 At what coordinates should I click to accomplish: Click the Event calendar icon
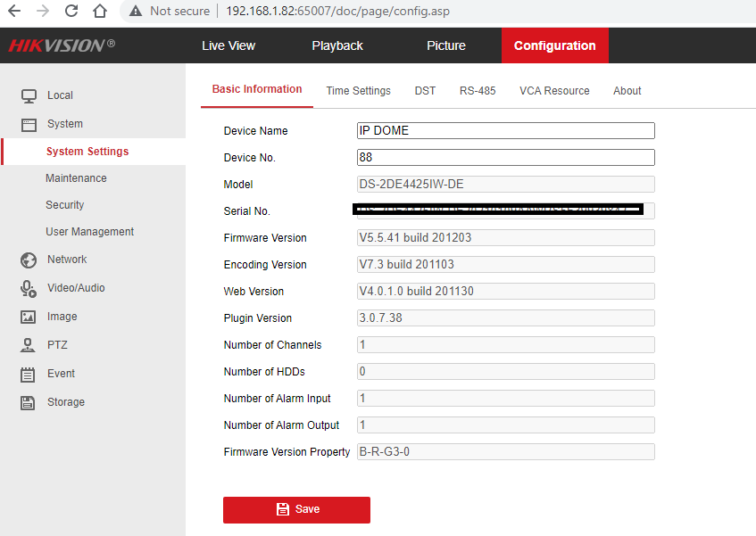pos(29,374)
